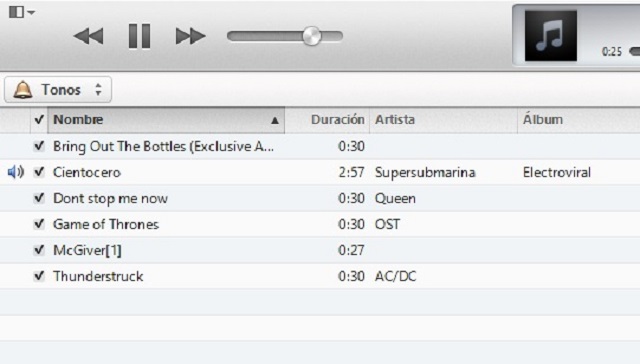
Task: Uncheck the McGiver[1] checkbox
Action: (x=39, y=250)
